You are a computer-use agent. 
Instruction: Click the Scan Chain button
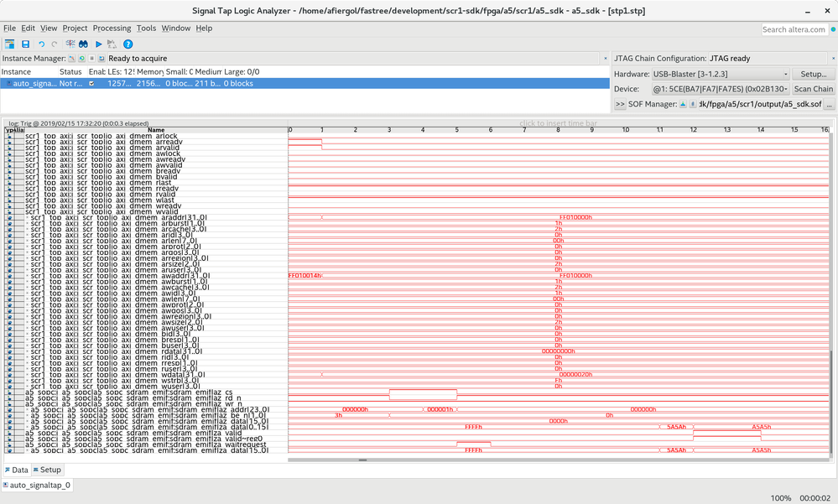(x=814, y=89)
